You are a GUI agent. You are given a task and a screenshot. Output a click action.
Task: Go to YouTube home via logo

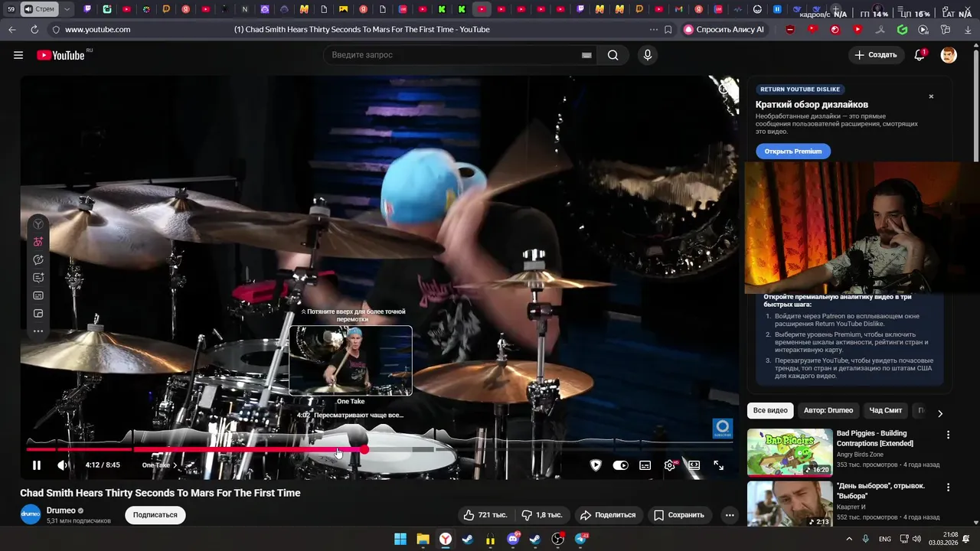point(60,55)
